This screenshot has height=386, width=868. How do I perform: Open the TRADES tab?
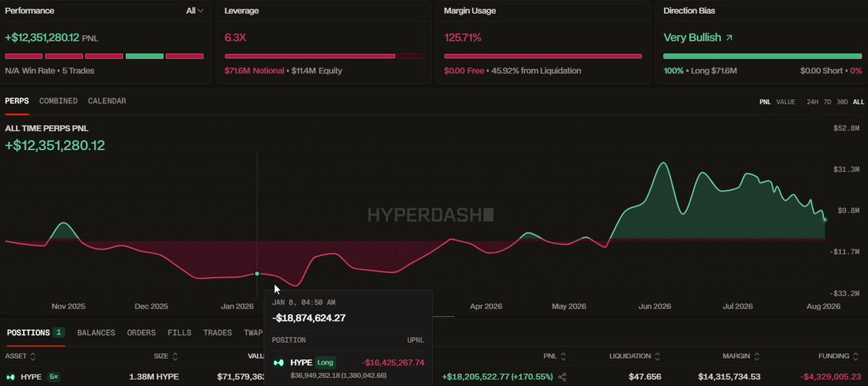pos(218,333)
